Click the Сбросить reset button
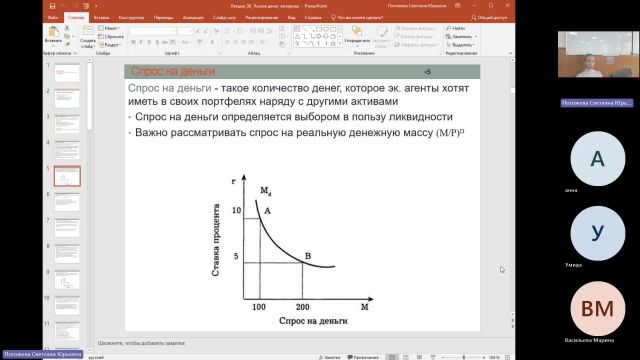The width and height of the screenshot is (640, 360). [111, 36]
